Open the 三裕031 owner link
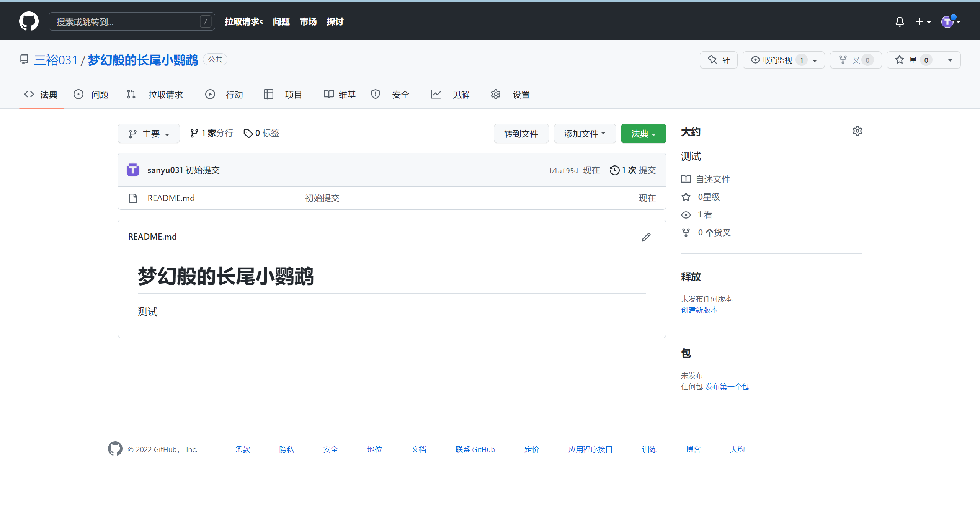The image size is (980, 529). (x=56, y=60)
